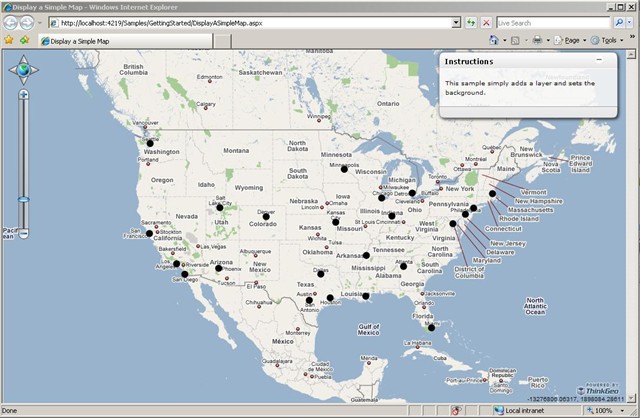Pan the map east with the right arrow
This screenshot has width=640, height=418.
tap(34, 70)
